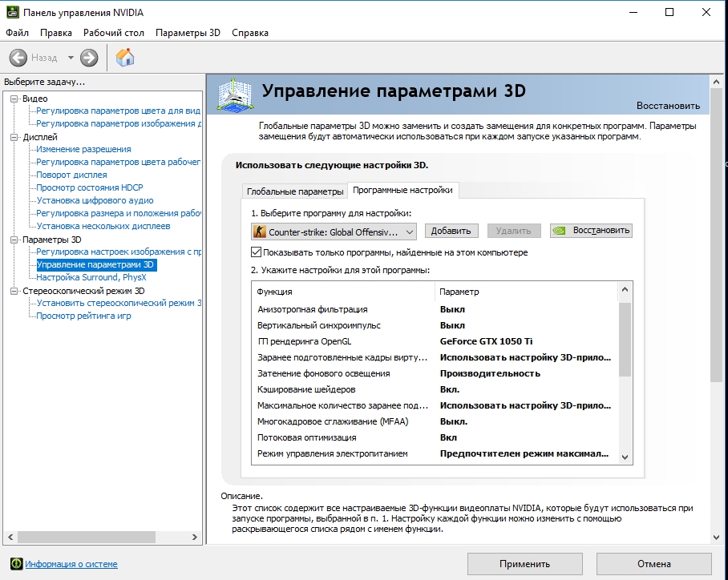Select Многокадровое сглаживание (MFAA) row
The width and height of the screenshot is (728, 580).
pyautogui.click(x=435, y=421)
